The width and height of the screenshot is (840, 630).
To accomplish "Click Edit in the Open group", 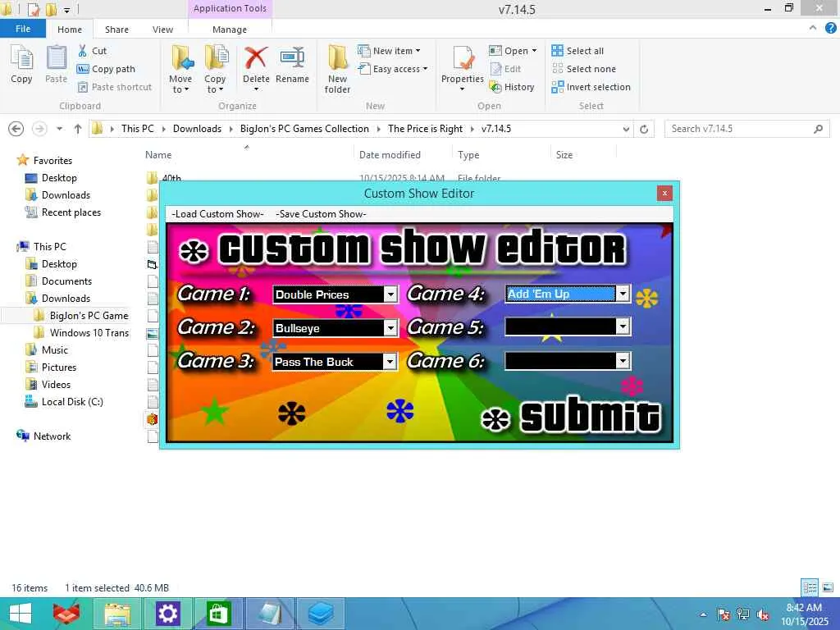I will [x=505, y=69].
